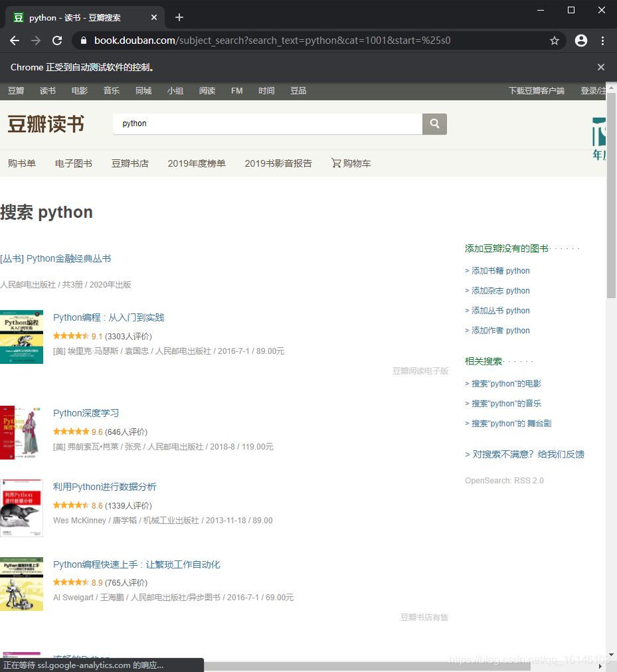
Task: Open the 电子图书 tab
Action: click(73, 163)
